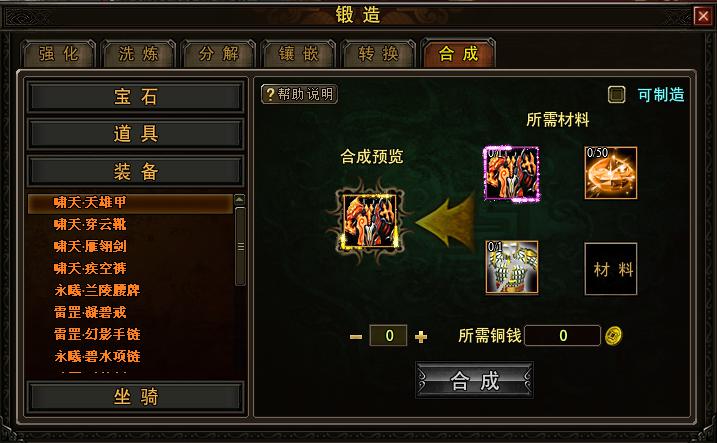Expand the 坐骑 category
The width and height of the screenshot is (717, 443).
point(135,397)
